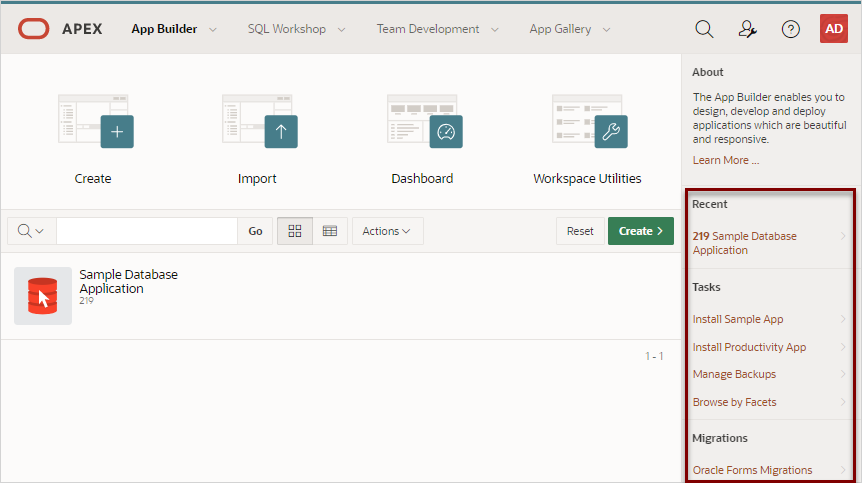
Task: Expand App Gallery menu chevron
Action: 606,30
